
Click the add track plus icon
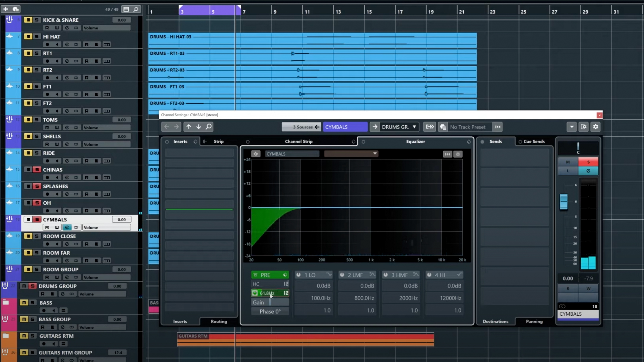5,9
